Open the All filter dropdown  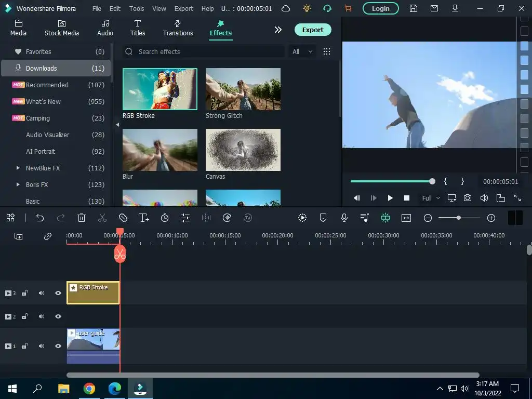(302, 51)
